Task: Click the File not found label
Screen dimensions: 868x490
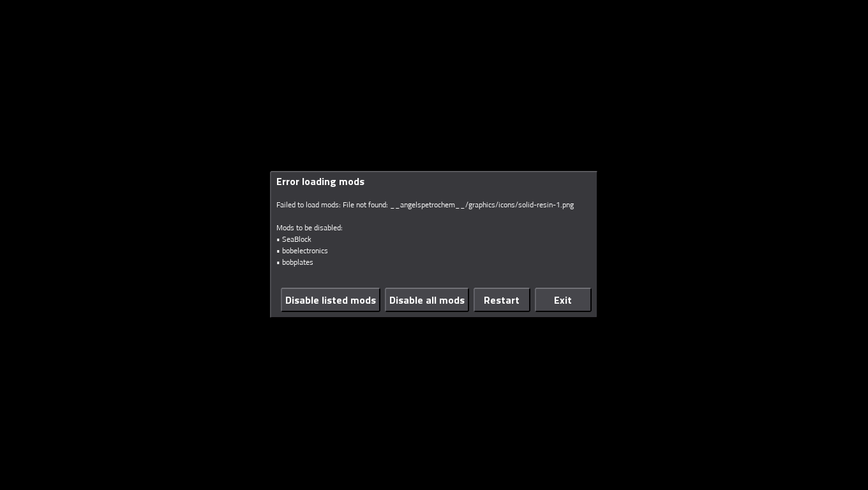Action: tap(365, 205)
